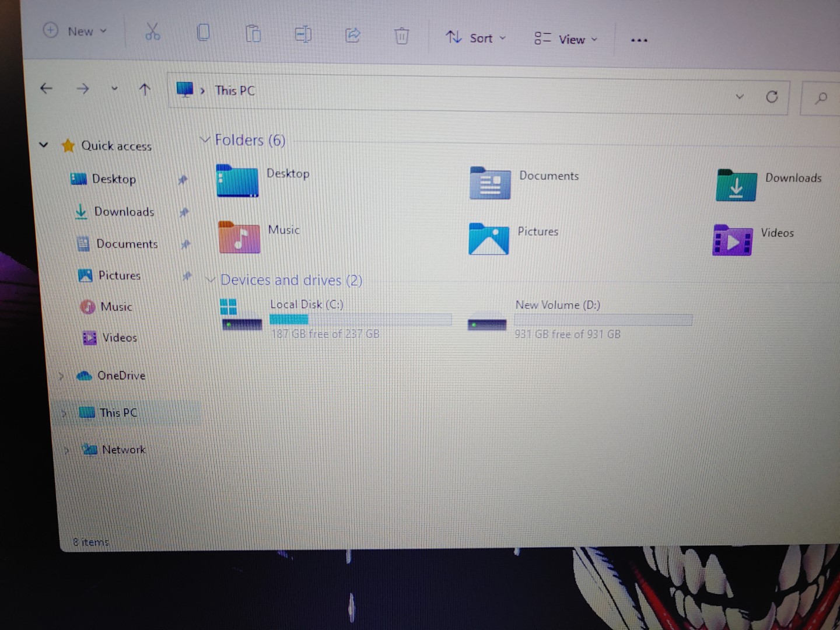The image size is (840, 630).
Task: Click the Cut scissors icon
Action: point(152,32)
